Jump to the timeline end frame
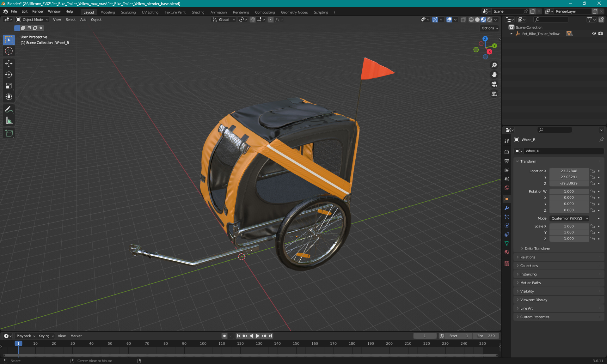Viewport: 607px width, 364px height. click(271, 336)
